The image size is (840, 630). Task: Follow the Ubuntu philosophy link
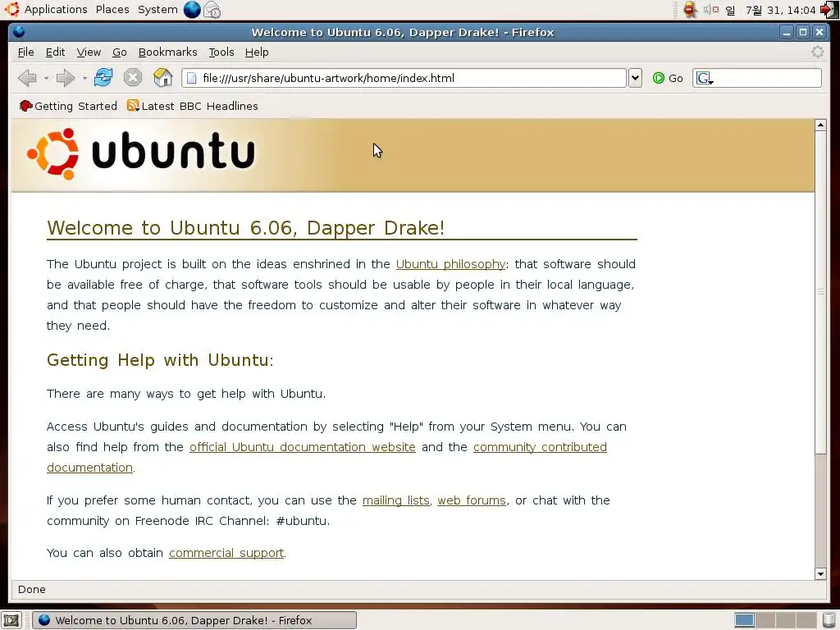(x=450, y=264)
